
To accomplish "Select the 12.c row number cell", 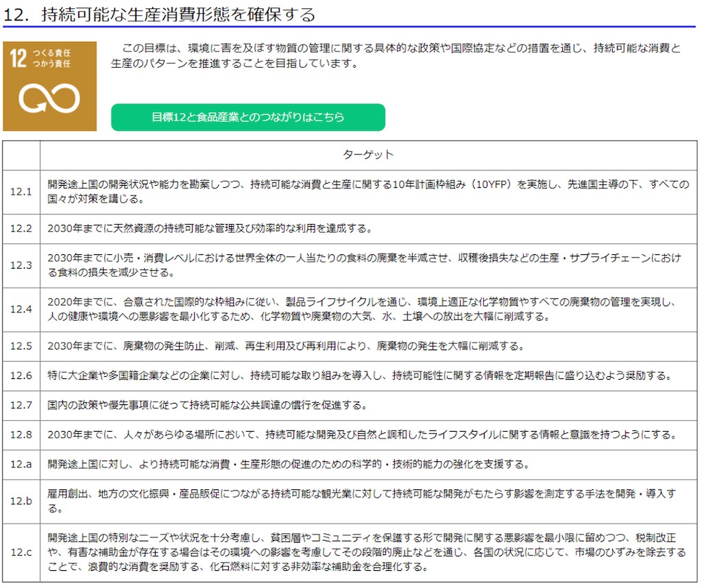I will click(21, 552).
